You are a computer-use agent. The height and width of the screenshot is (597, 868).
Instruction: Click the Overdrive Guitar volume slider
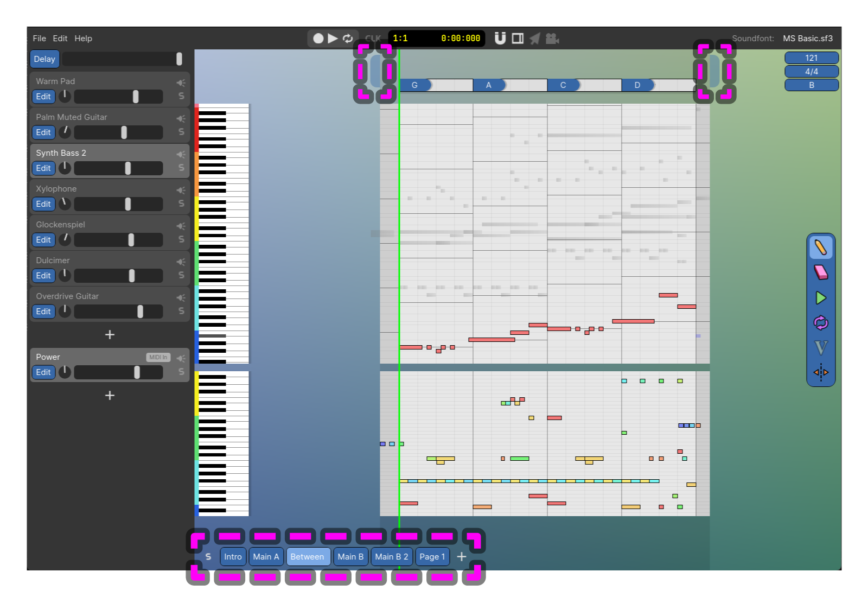(x=118, y=312)
